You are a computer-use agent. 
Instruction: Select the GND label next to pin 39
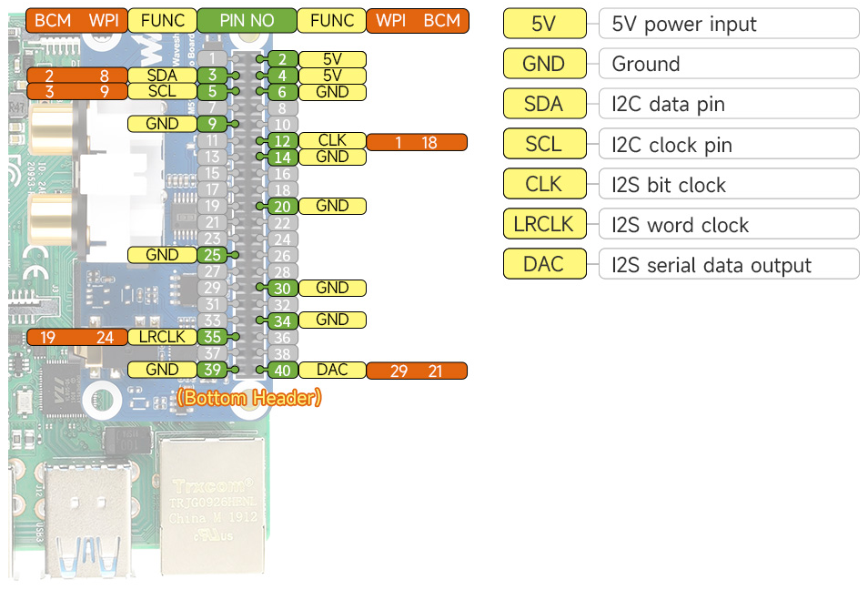pyautogui.click(x=162, y=370)
